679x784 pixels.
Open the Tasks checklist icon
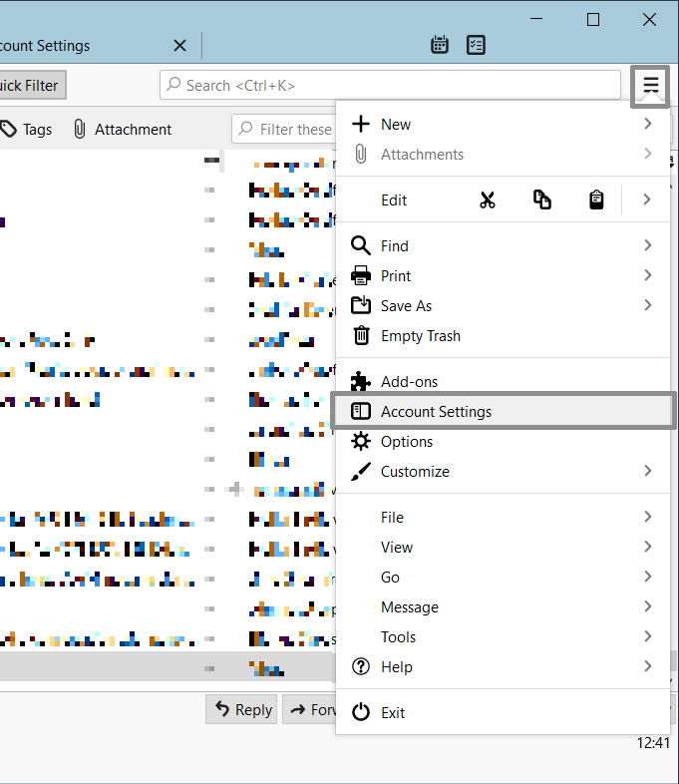pos(477,45)
